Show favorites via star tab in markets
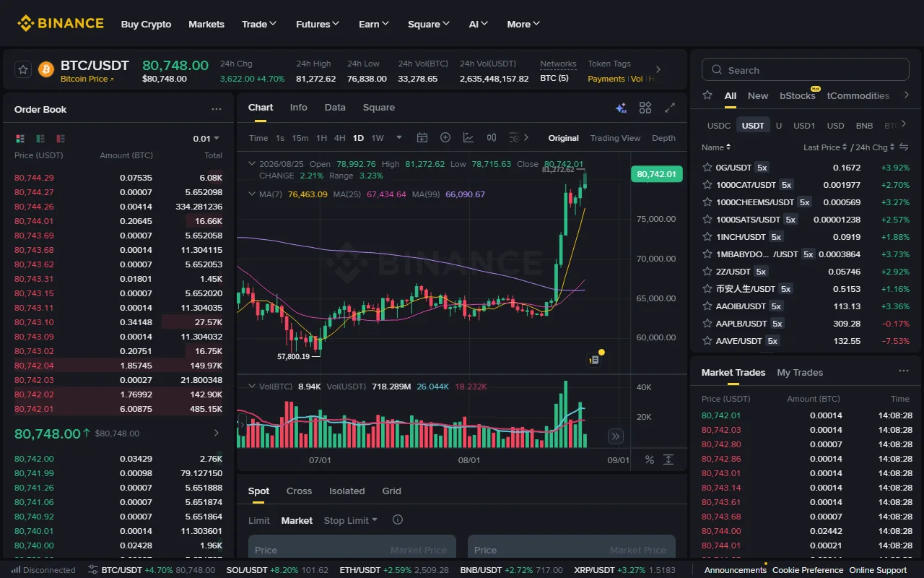The width and height of the screenshot is (924, 578). [x=707, y=95]
